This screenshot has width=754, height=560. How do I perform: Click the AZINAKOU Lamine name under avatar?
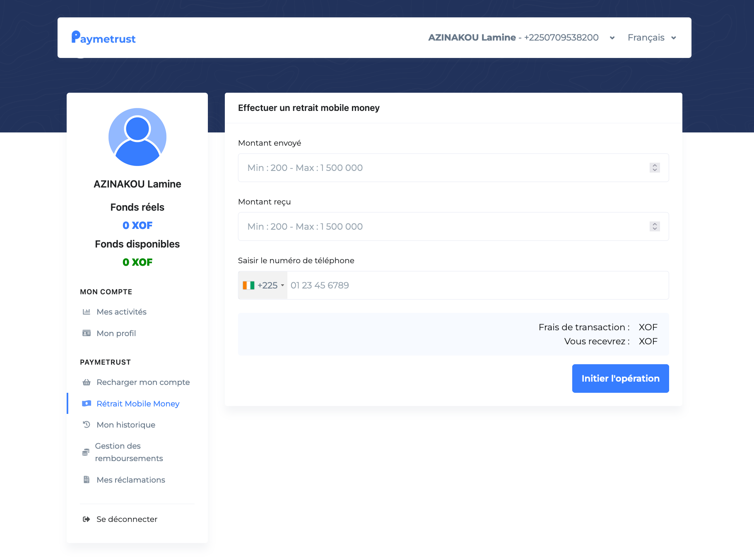point(137,184)
